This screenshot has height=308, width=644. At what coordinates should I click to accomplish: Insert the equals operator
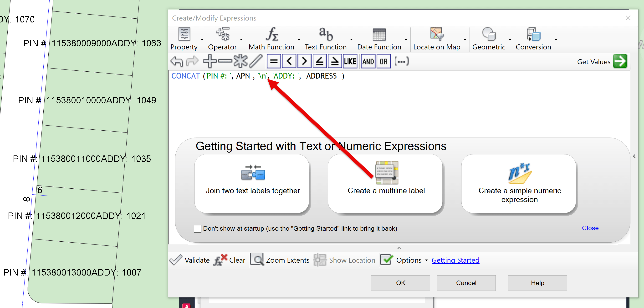coord(274,61)
